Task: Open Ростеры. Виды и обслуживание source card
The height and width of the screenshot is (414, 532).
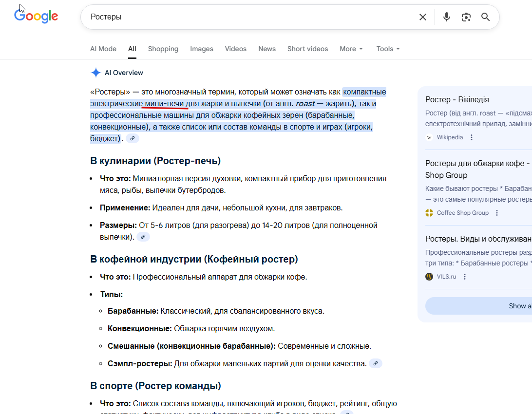Action: click(x=478, y=239)
